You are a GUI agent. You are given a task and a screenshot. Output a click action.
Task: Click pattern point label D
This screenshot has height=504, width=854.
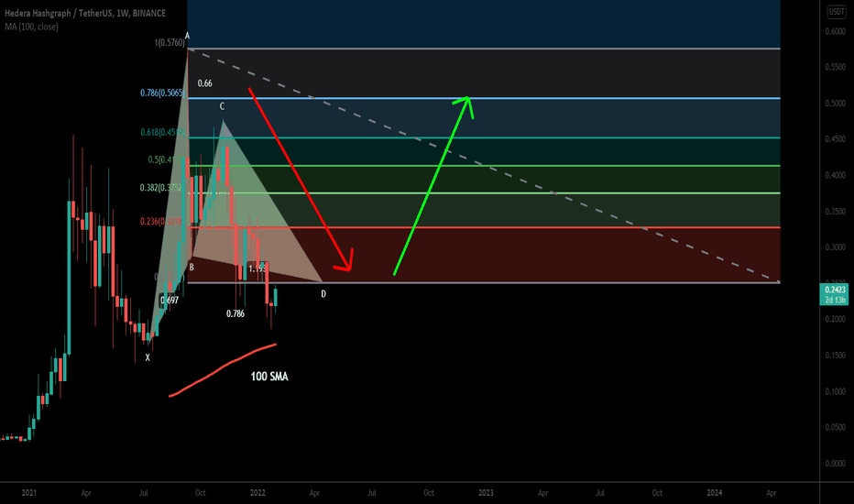click(x=323, y=294)
